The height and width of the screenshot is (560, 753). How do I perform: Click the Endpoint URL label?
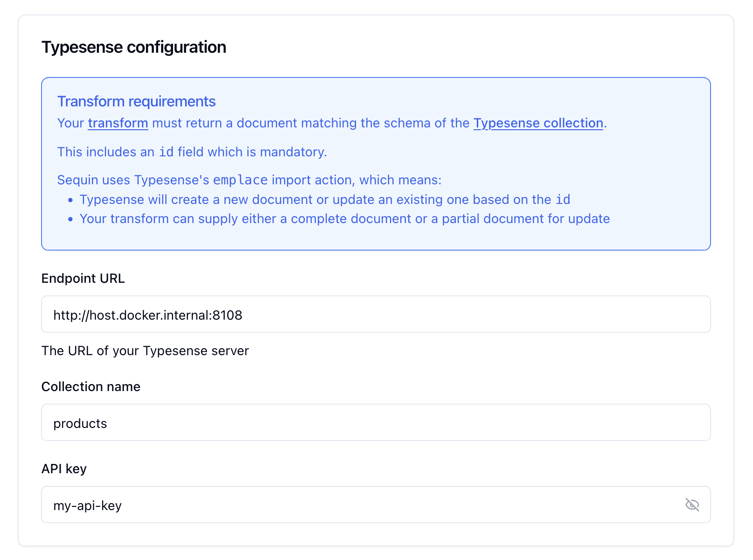tap(83, 279)
